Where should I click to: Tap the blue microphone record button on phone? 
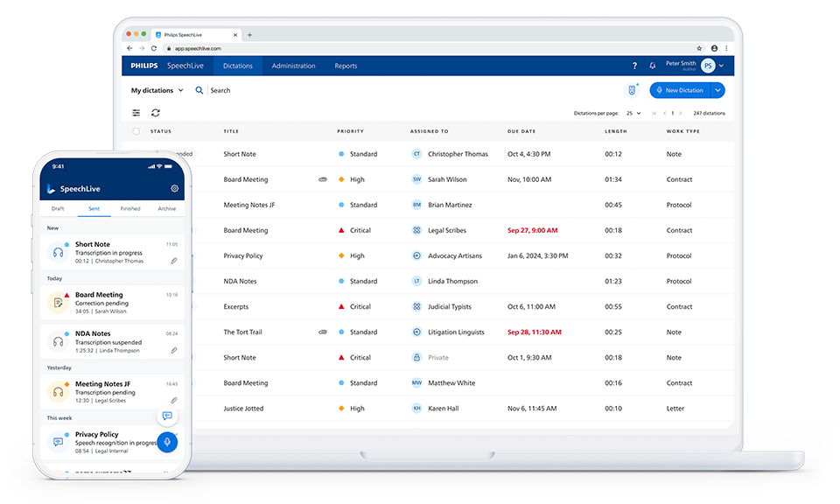pyautogui.click(x=167, y=442)
